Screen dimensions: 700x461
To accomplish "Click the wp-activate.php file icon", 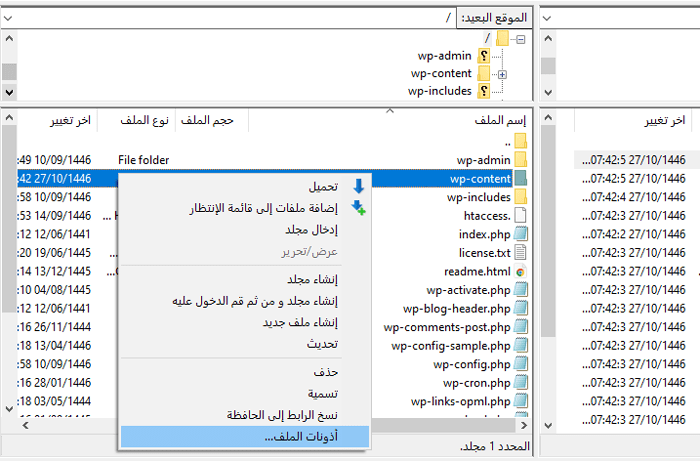I will coord(521,290).
